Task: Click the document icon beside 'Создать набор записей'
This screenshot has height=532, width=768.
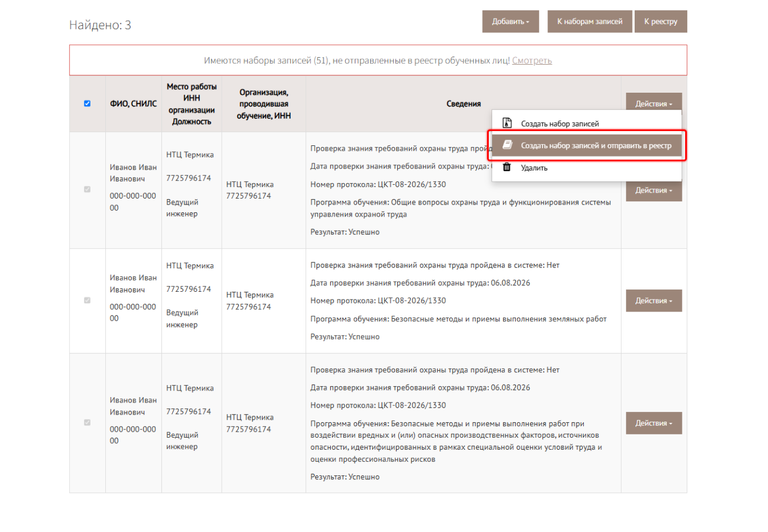Action: coord(507,123)
